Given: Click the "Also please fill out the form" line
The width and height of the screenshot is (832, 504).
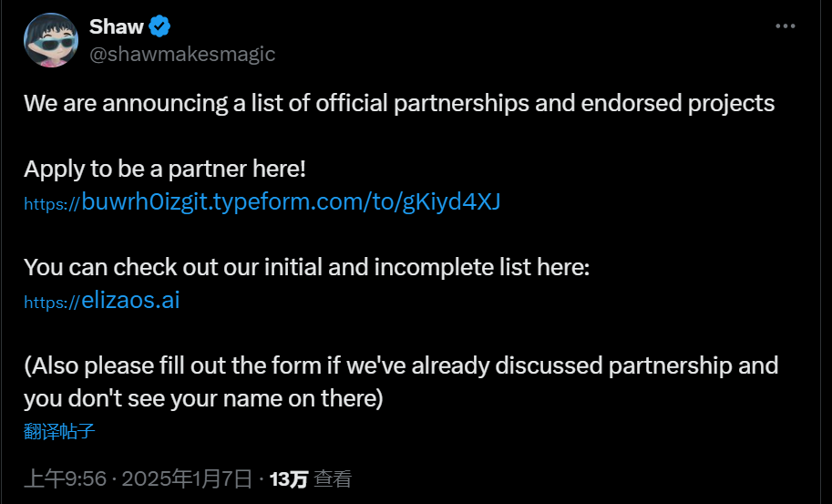Looking at the screenshot, I should tap(401, 365).
